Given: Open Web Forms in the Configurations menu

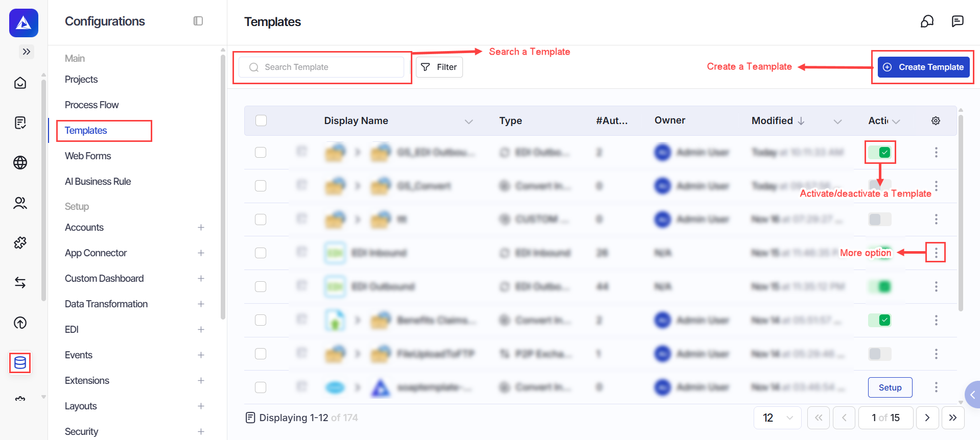Looking at the screenshot, I should pos(88,156).
